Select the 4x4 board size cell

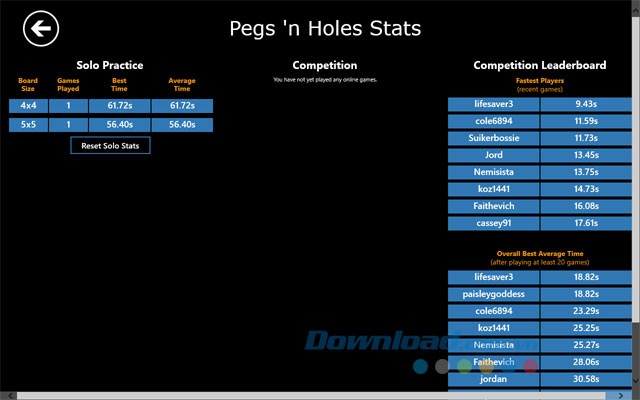28,105
